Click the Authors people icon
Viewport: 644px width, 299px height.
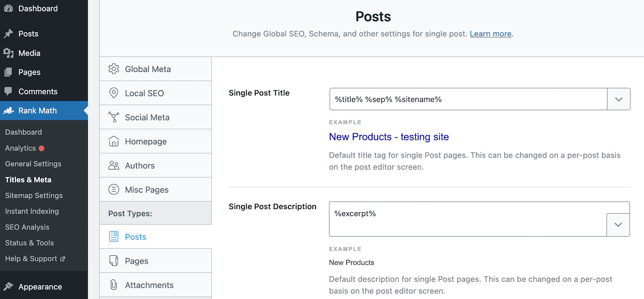tap(114, 165)
